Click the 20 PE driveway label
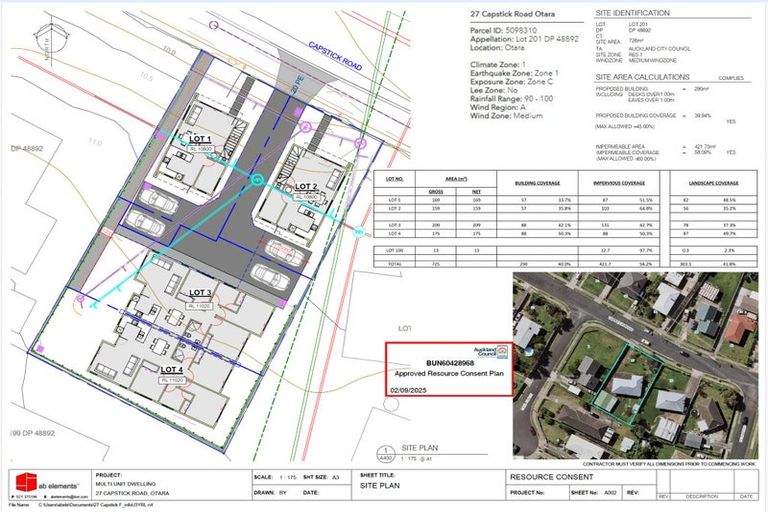The image size is (768, 512). [x=298, y=85]
